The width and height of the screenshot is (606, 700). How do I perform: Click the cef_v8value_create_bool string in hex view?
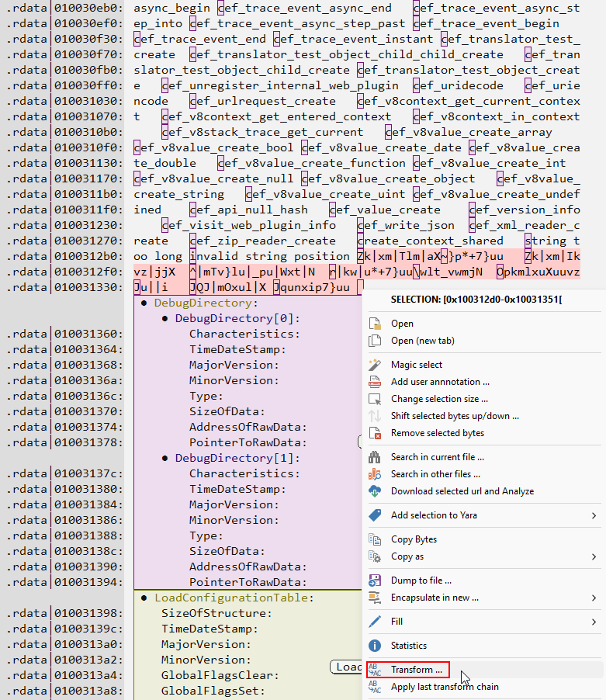(213, 147)
